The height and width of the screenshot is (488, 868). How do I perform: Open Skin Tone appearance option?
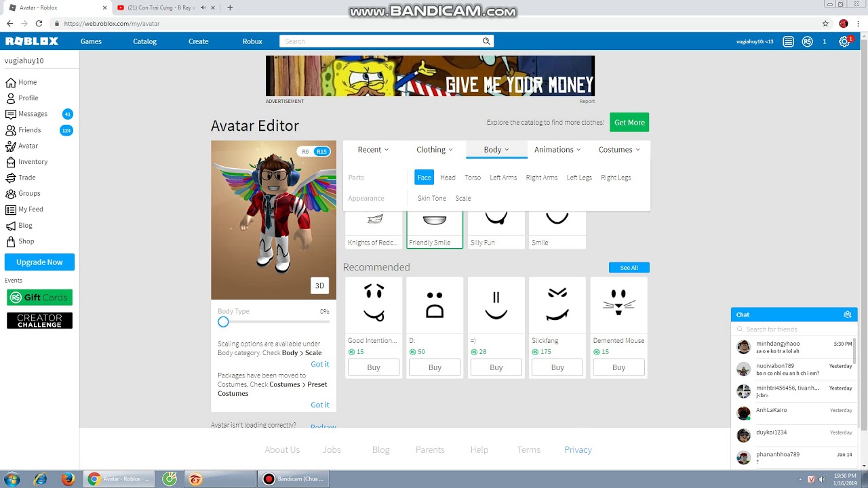pyautogui.click(x=432, y=199)
